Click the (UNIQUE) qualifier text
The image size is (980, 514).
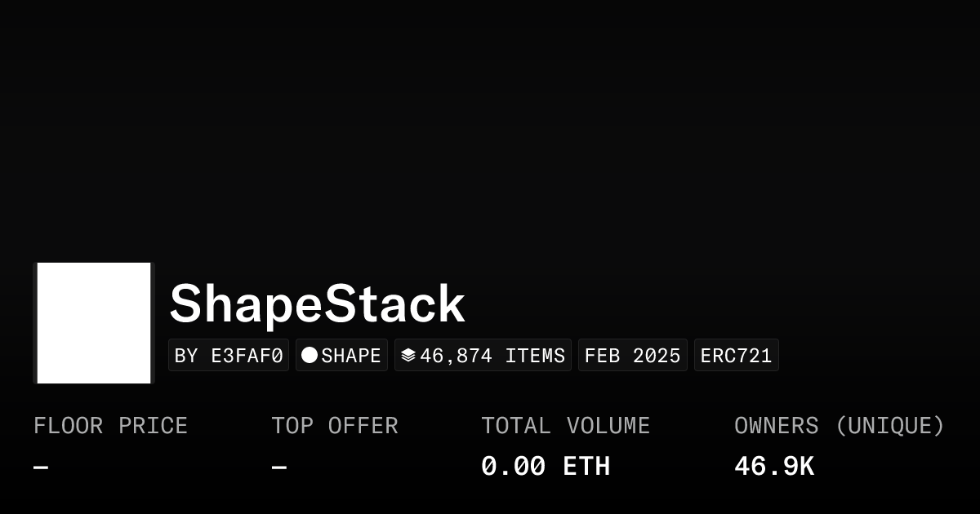(889, 426)
